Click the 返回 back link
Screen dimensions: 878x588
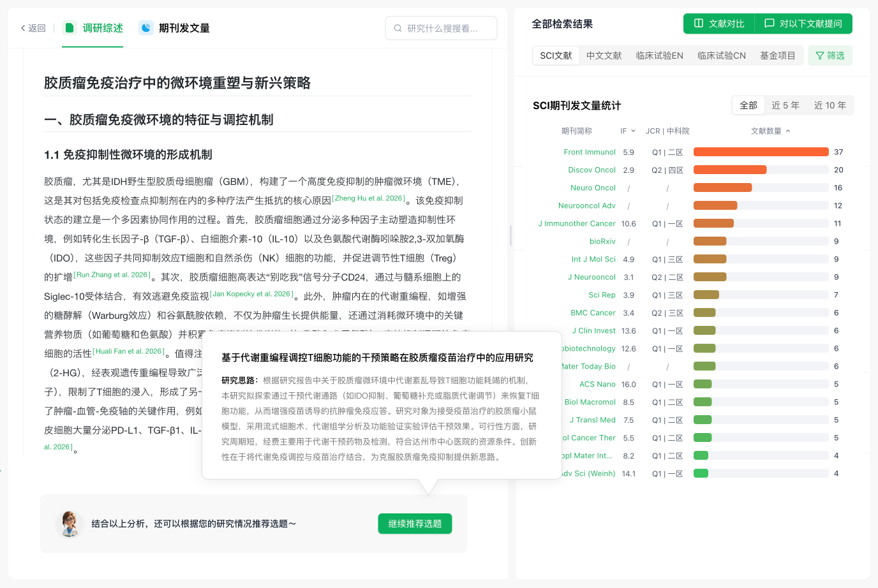[x=33, y=28]
